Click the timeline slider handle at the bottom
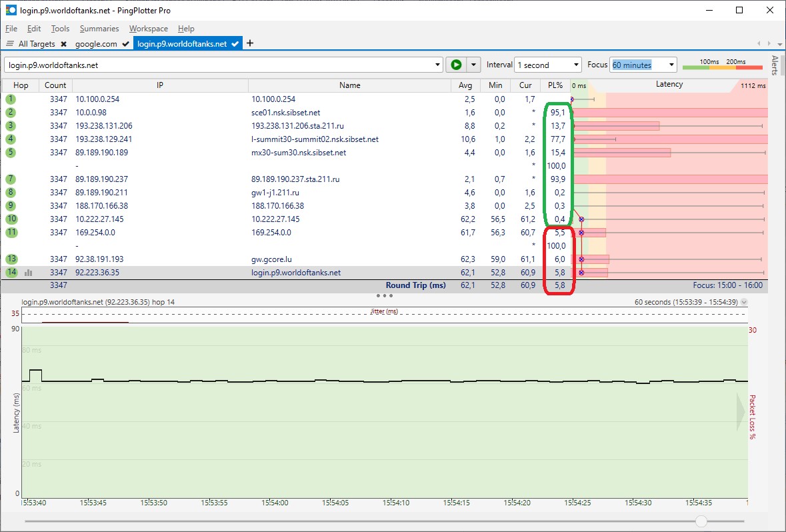 [701, 521]
